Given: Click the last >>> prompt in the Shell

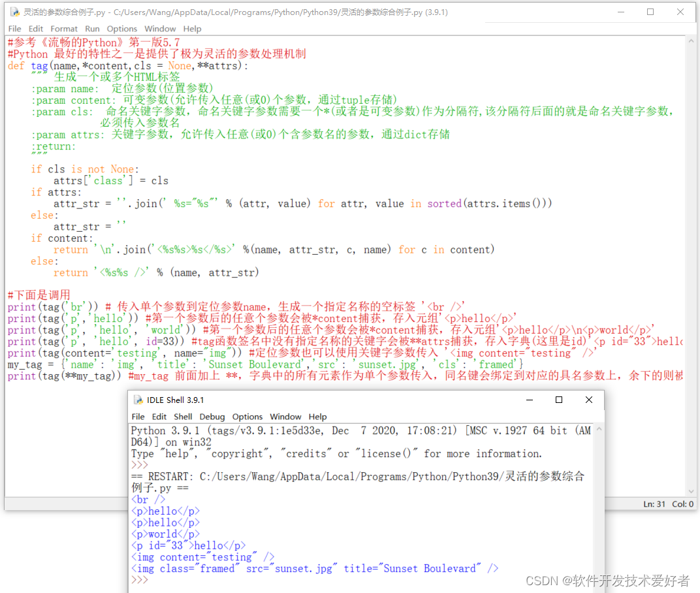Looking at the screenshot, I should tap(140, 579).
